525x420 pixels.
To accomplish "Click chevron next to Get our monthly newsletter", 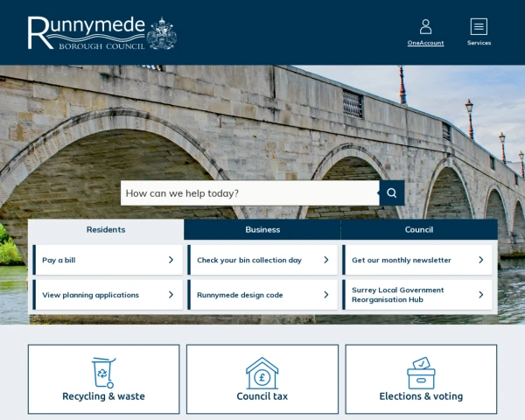I will tap(480, 260).
